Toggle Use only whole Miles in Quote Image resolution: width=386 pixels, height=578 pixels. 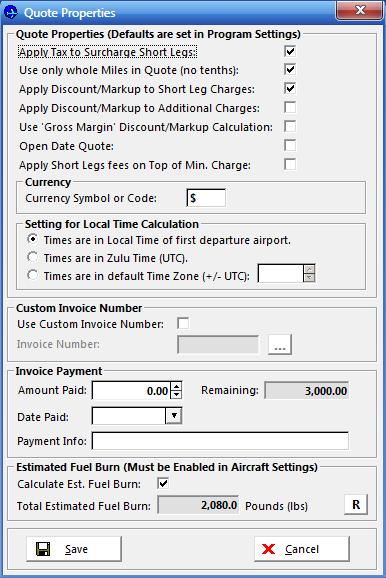pos(290,69)
